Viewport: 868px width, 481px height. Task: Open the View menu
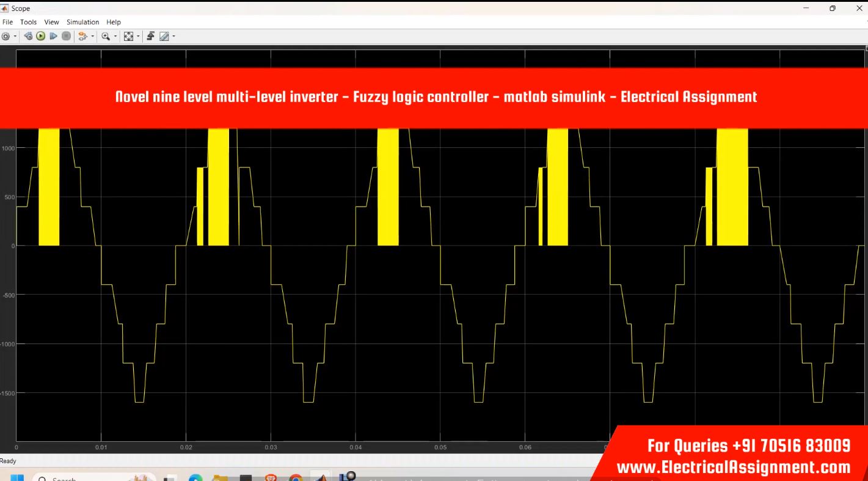point(51,22)
